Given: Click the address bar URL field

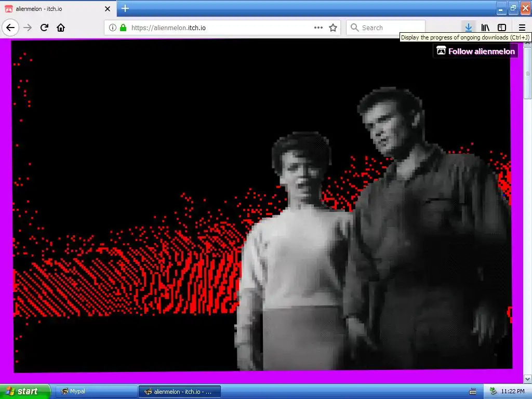Looking at the screenshot, I should point(222,28).
